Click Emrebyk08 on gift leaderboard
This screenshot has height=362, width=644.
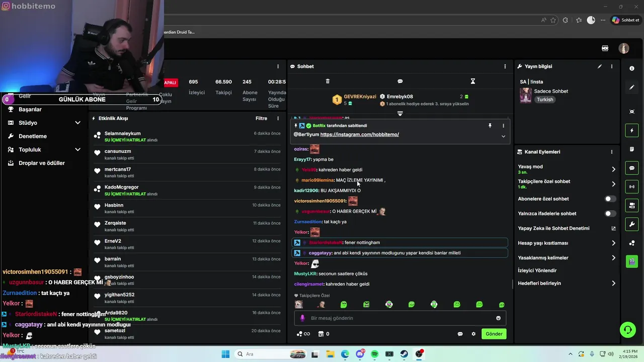tap(400, 97)
